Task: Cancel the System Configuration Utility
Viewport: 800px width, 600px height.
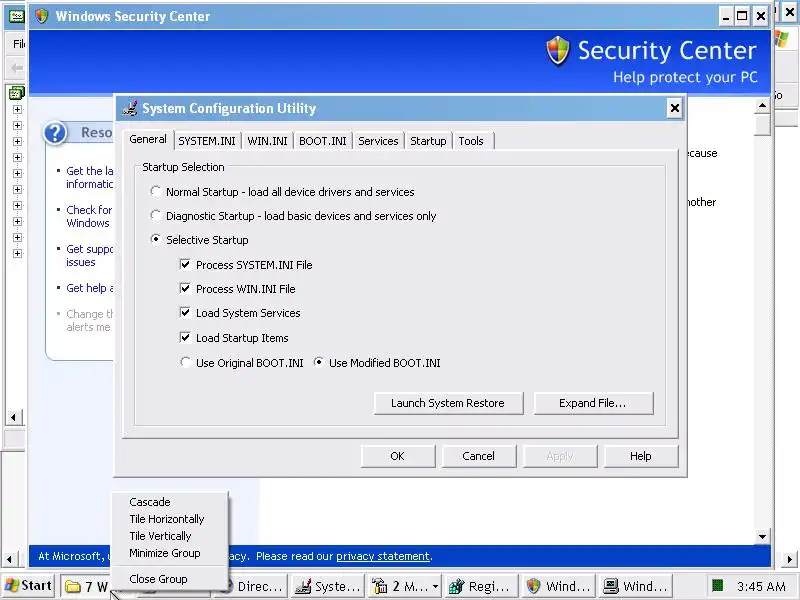Action: [479, 456]
